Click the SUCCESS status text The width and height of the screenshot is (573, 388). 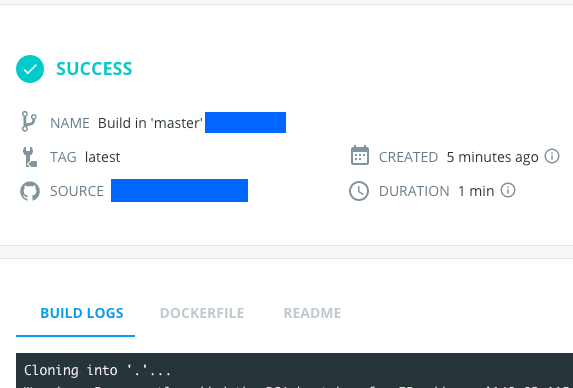(x=94, y=69)
